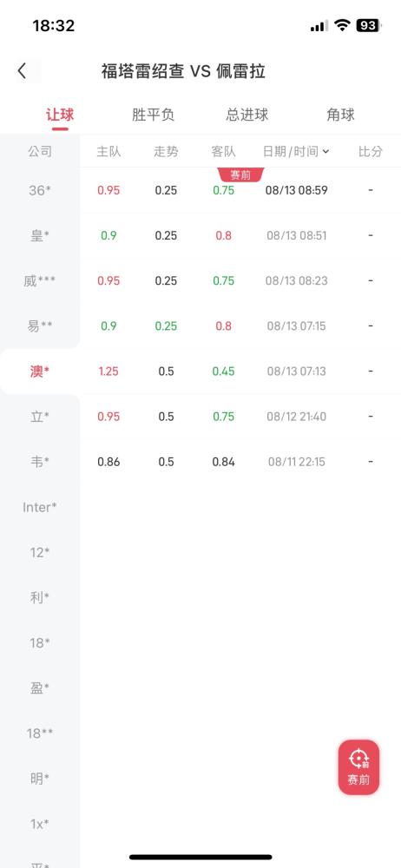
Task: Select the 角球 tab
Action: (340, 115)
